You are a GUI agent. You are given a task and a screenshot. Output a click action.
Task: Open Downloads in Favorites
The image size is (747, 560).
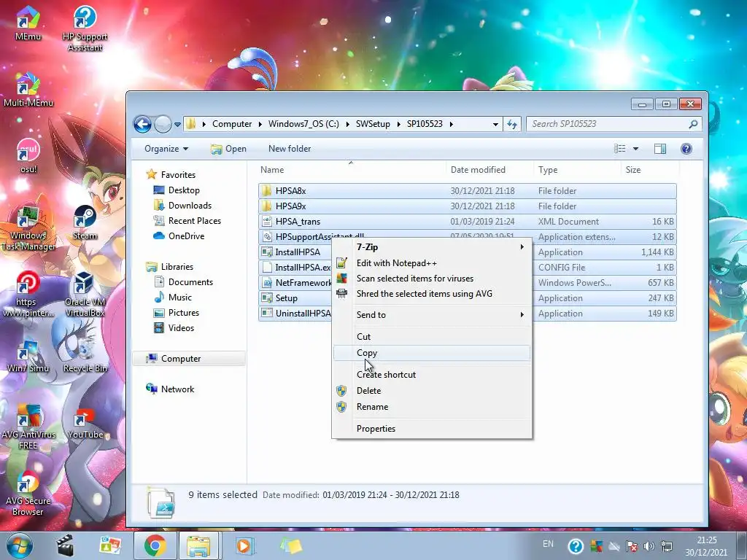pos(189,205)
